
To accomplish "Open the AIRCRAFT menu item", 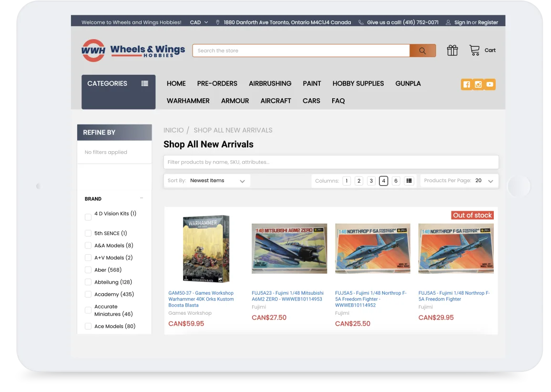I will click(x=276, y=101).
